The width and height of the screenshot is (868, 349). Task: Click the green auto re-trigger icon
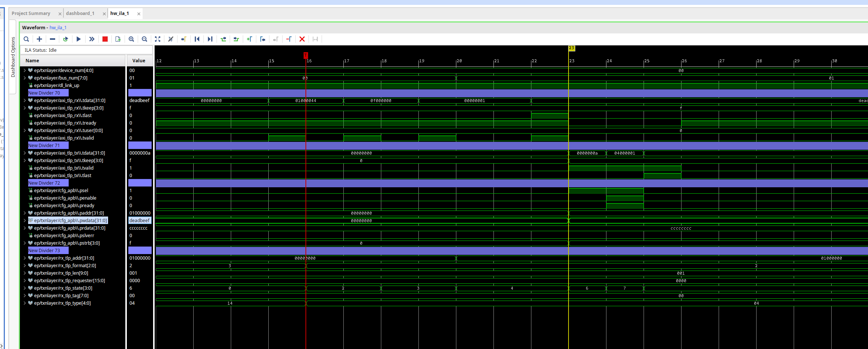tap(65, 39)
